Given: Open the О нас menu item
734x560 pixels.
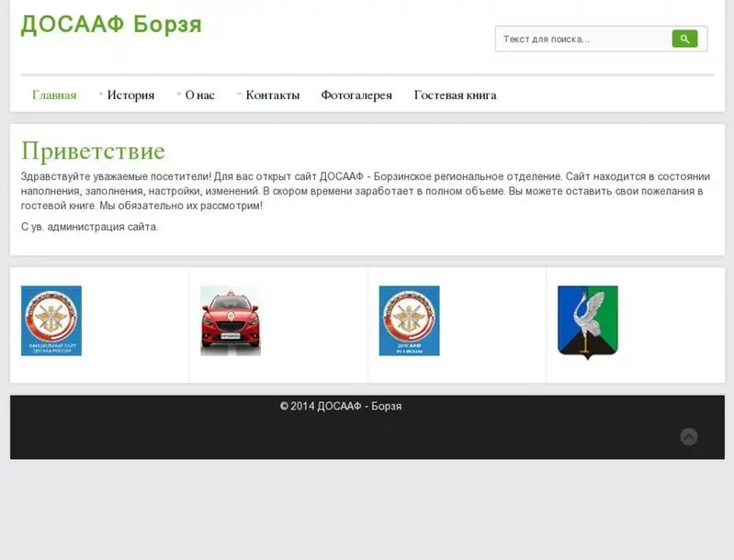Looking at the screenshot, I should [200, 95].
